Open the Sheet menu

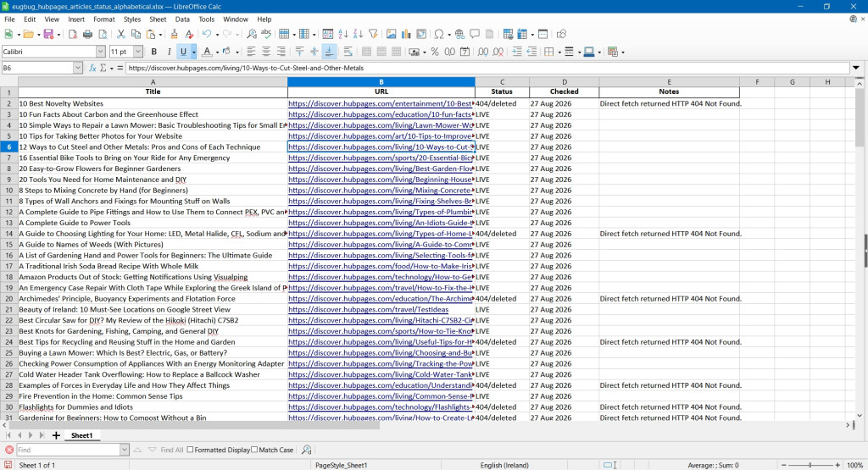point(158,19)
